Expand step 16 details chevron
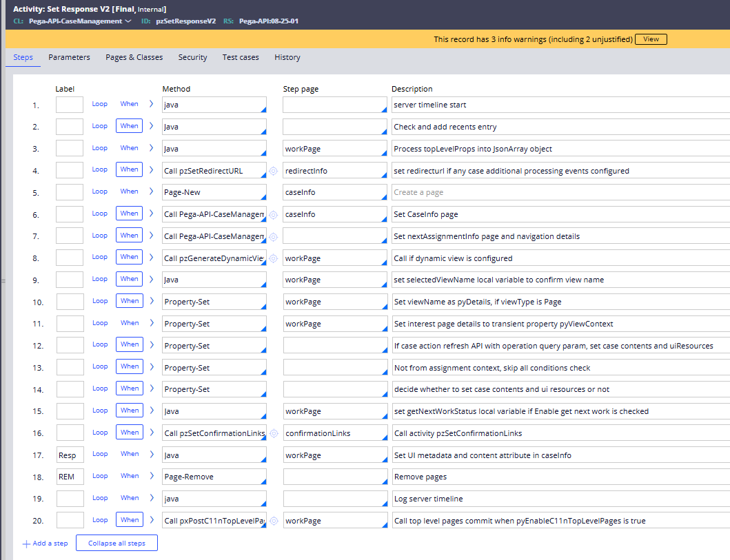730x560 pixels. pos(152,432)
